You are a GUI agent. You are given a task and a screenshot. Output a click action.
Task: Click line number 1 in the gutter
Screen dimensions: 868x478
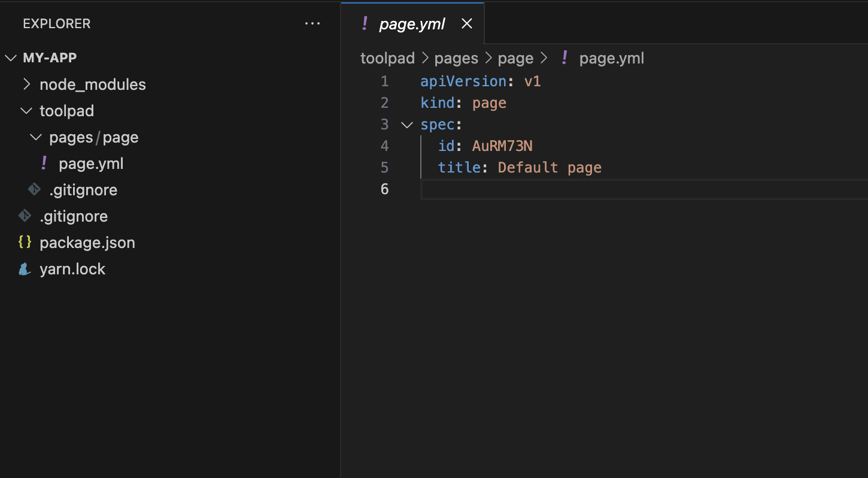pos(384,81)
